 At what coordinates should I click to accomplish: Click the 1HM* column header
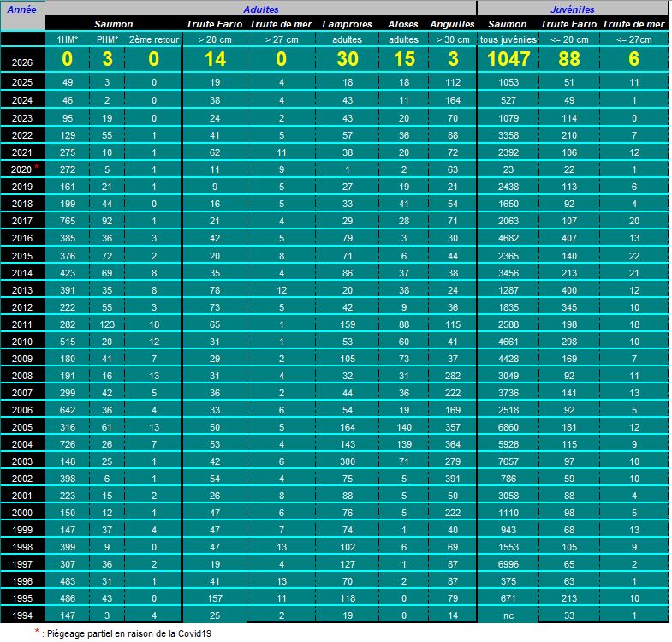[68, 39]
